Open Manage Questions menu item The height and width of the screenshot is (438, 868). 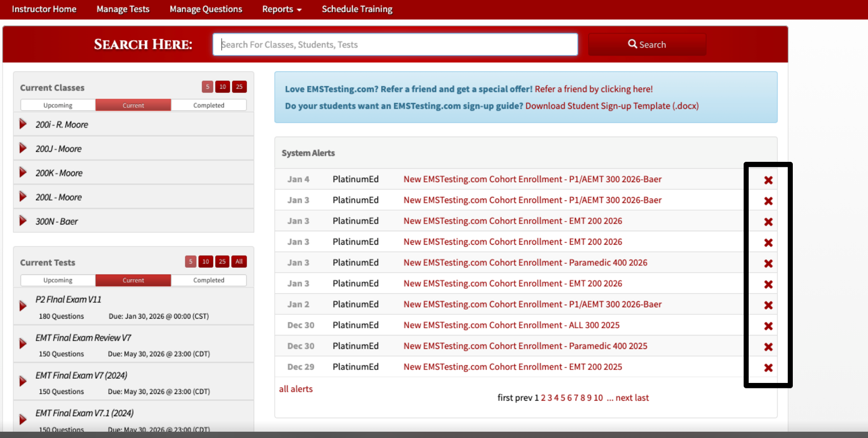pyautogui.click(x=206, y=9)
